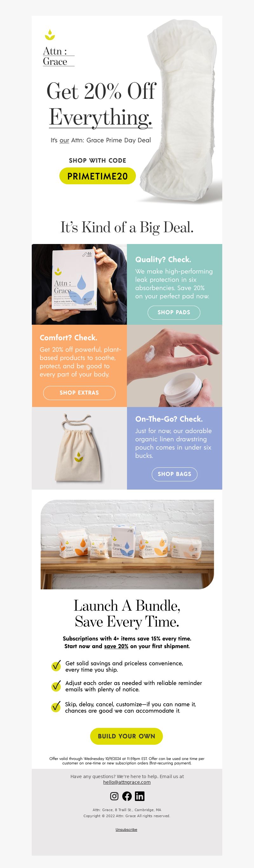Image resolution: width=254 pixels, height=868 pixels.
Task: Click the first yellow checkmark bullet icon
Action: click(56, 666)
